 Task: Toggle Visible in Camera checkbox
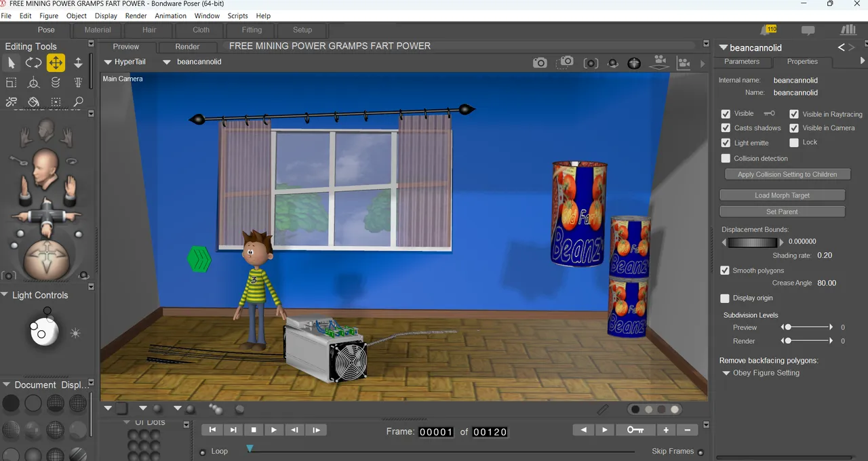coord(794,128)
